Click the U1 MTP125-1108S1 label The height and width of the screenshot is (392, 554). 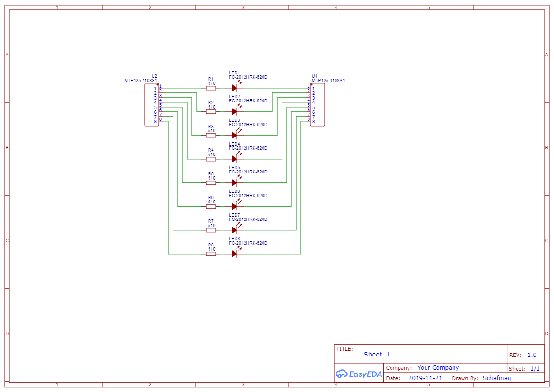(x=328, y=81)
